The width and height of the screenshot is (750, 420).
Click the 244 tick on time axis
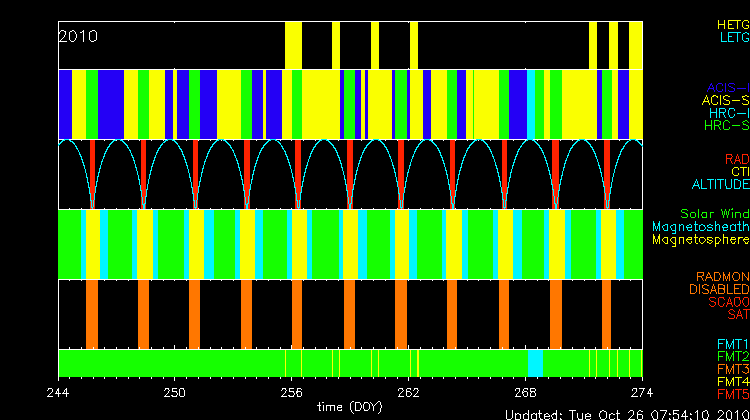coord(59,392)
